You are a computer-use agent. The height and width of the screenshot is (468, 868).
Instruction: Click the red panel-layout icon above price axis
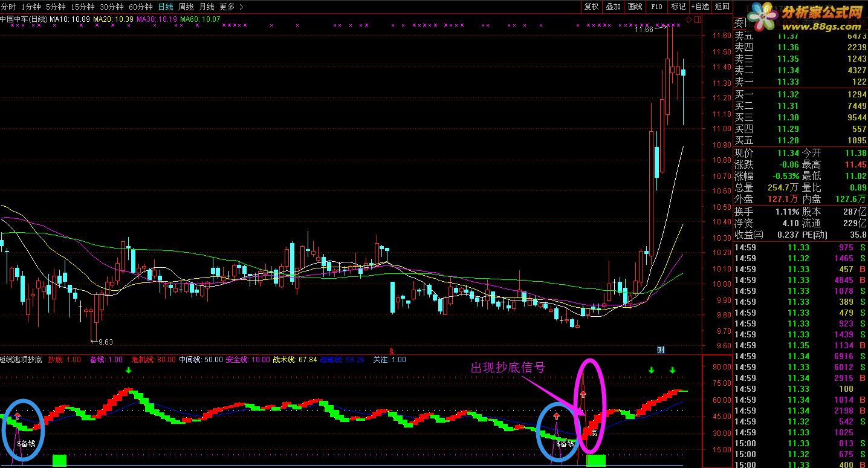coord(698,19)
